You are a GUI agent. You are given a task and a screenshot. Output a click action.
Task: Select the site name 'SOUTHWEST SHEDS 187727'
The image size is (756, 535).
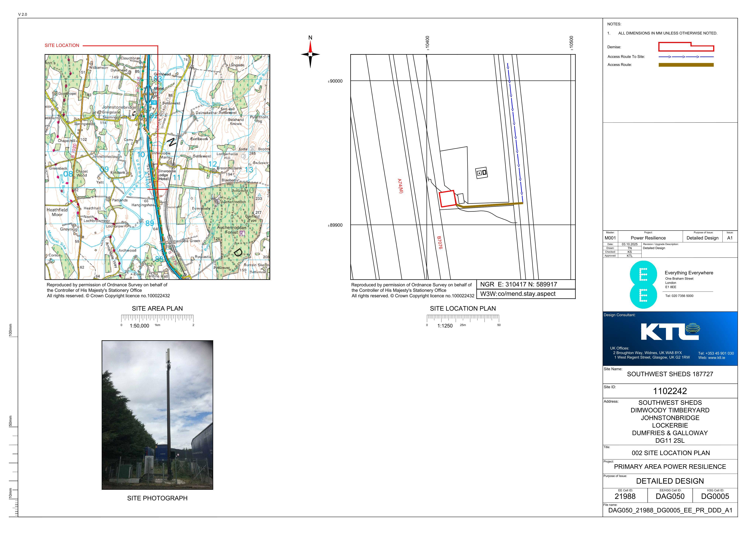click(670, 374)
